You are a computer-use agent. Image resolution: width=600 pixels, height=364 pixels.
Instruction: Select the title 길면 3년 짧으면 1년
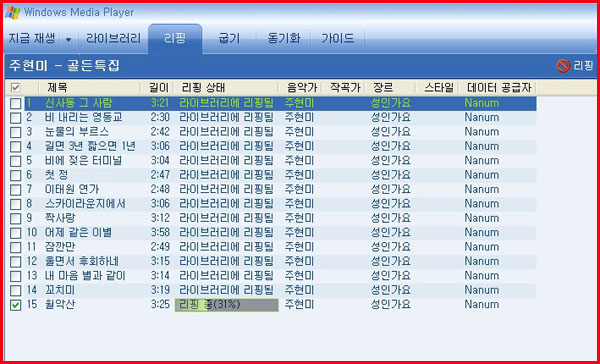click(x=90, y=146)
